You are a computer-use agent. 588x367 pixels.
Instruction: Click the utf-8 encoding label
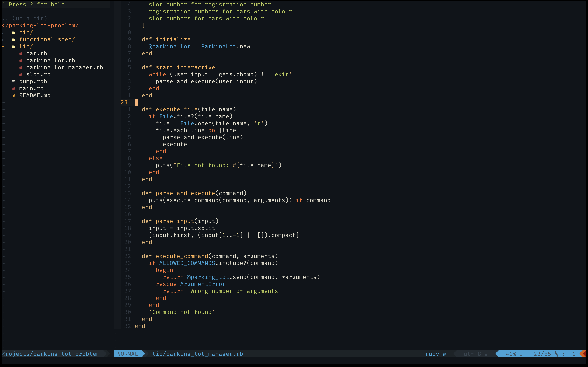point(472,354)
